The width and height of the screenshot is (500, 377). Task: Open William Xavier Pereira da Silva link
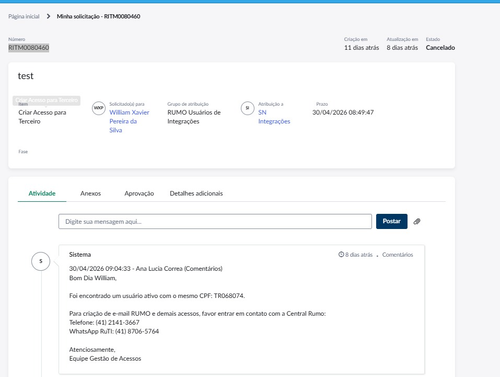[x=129, y=121]
